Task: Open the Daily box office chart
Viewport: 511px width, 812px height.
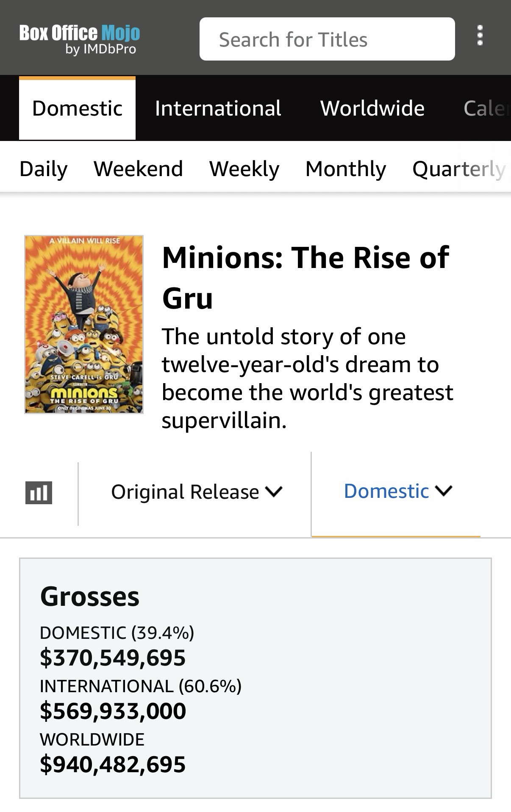Action: click(x=44, y=169)
